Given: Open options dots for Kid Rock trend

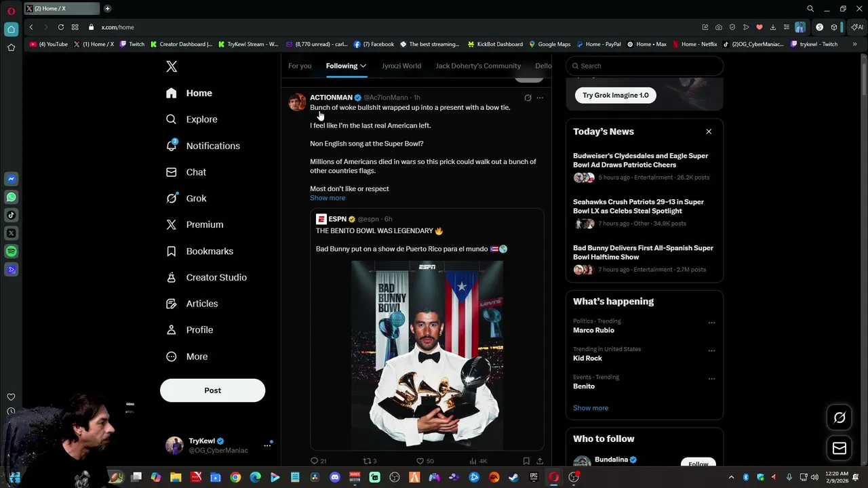Looking at the screenshot, I should [711, 350].
